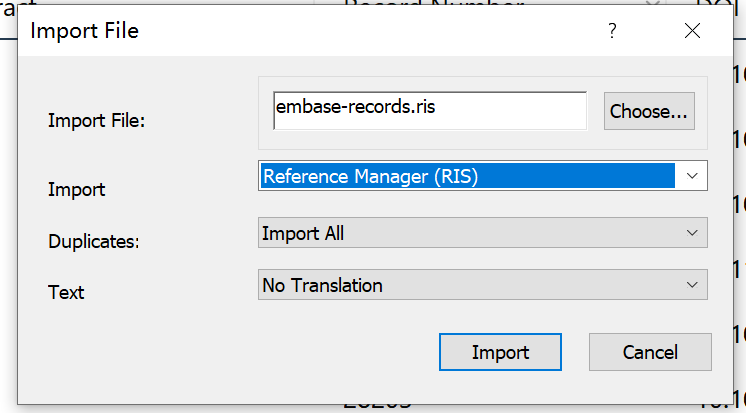The width and height of the screenshot is (746, 413).
Task: Cancel the Import File dialog
Action: coord(650,352)
